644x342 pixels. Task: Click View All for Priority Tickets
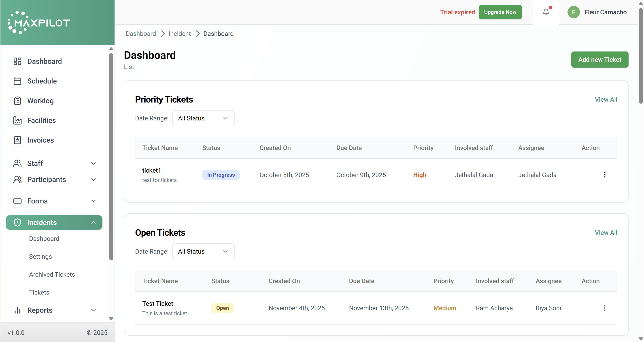(606, 99)
